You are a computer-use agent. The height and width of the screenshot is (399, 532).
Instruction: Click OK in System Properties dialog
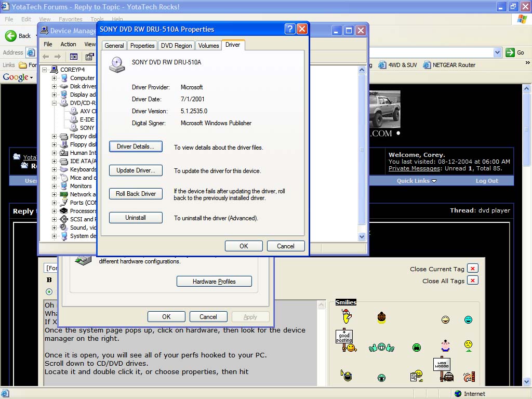coord(166,316)
